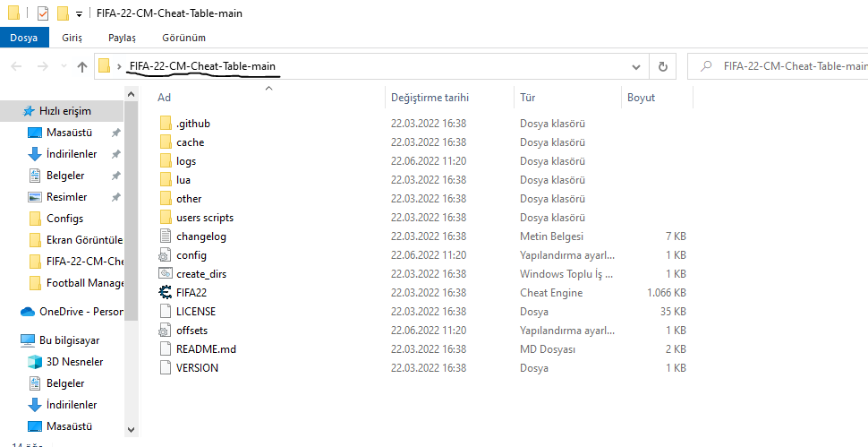Viewport: 868px width, 447px height.
Task: Click the FIFA22 size 1.066 KB
Action: pos(667,293)
